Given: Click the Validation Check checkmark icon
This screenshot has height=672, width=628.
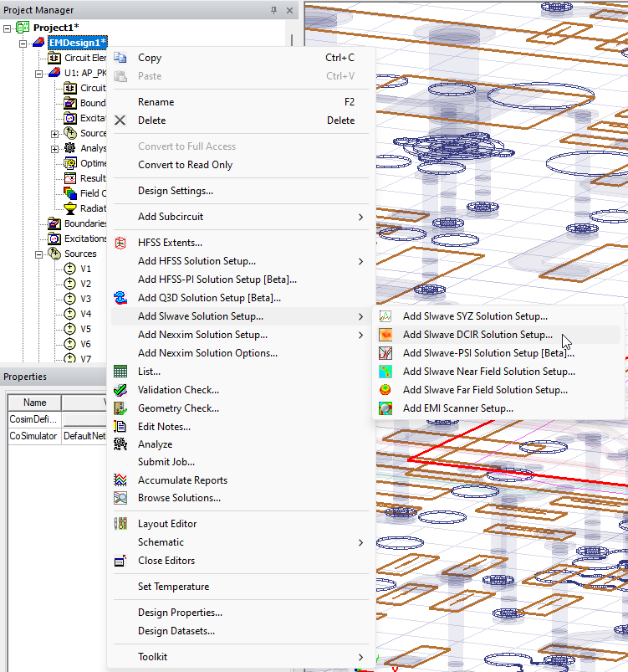Looking at the screenshot, I should [120, 390].
